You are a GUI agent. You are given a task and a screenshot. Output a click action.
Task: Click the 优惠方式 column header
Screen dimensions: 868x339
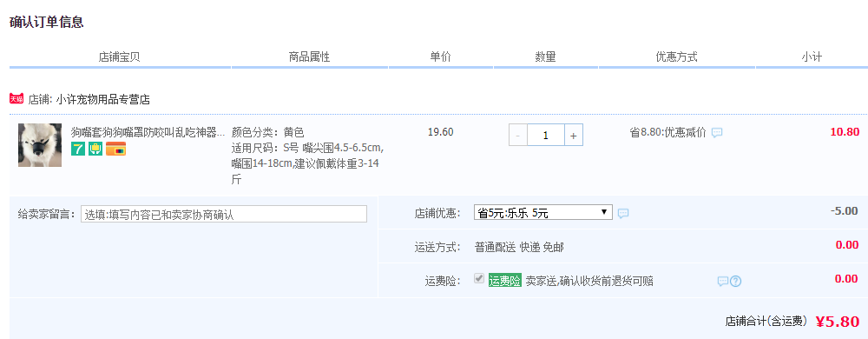(676, 56)
